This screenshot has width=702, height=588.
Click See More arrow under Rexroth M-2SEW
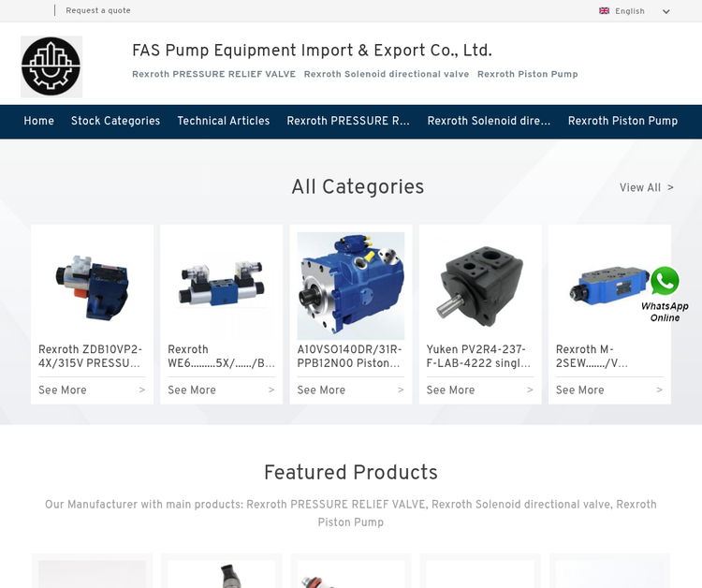[660, 390]
